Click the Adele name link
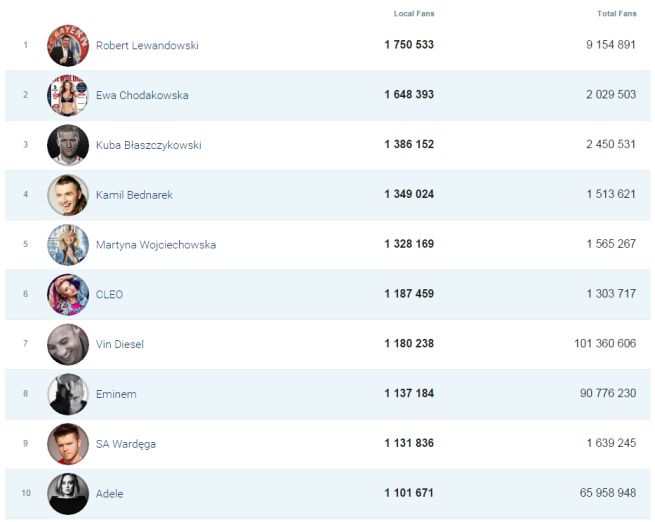This screenshot has height=522, width=655. tap(110, 494)
